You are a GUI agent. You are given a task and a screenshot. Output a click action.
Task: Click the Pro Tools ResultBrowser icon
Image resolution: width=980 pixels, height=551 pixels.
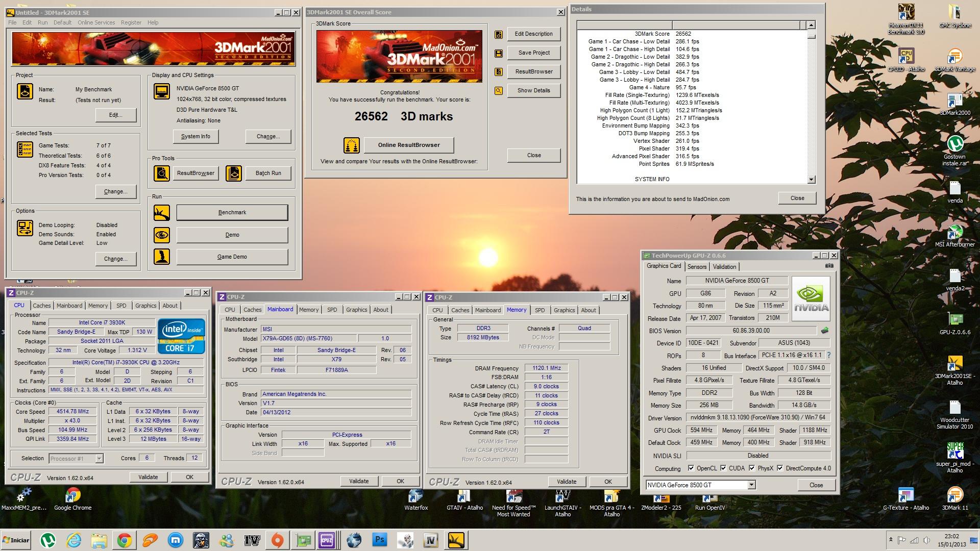click(162, 173)
